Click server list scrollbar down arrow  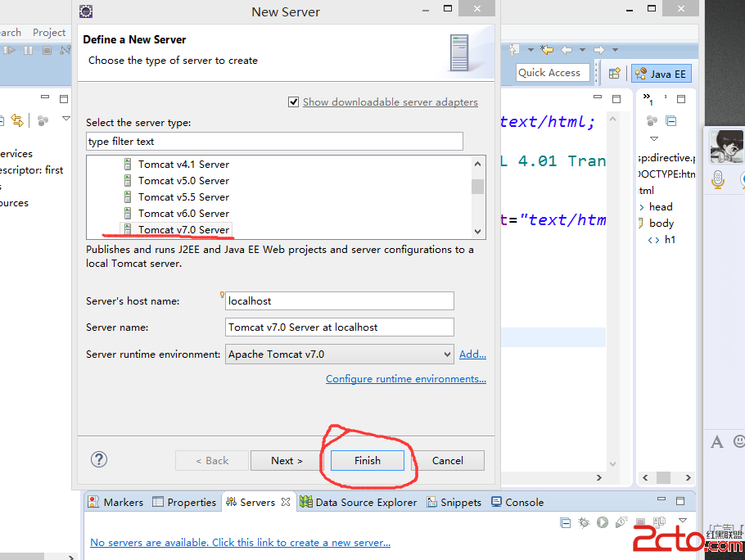coord(477,232)
